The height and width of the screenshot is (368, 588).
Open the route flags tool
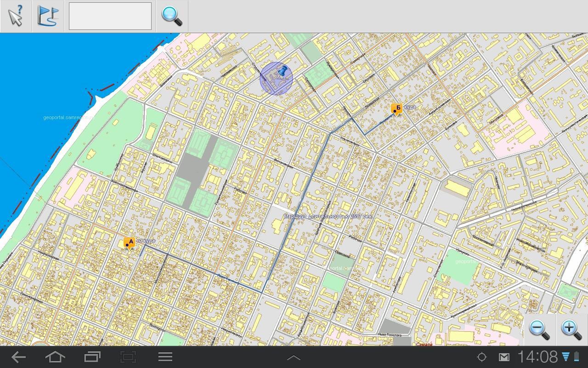click(x=48, y=16)
